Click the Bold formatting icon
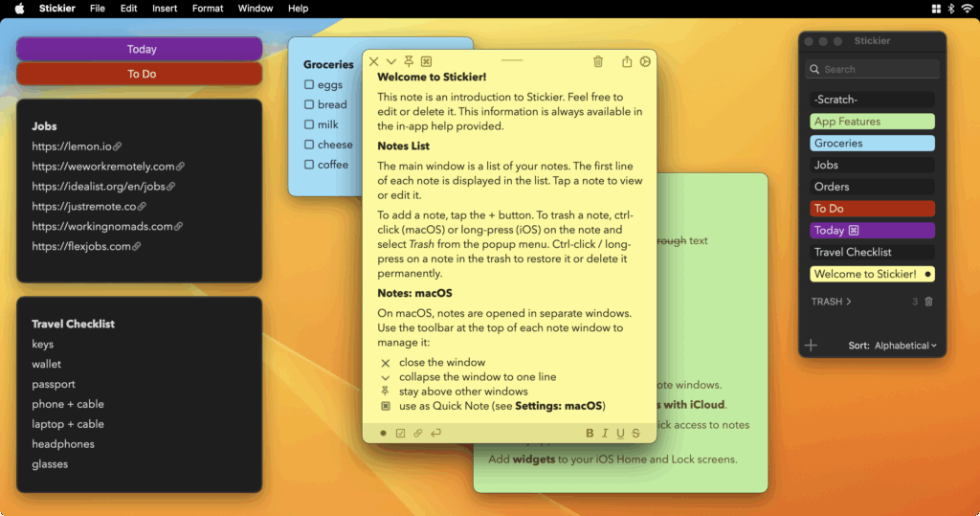Screen dimensions: 980x516 590,433
